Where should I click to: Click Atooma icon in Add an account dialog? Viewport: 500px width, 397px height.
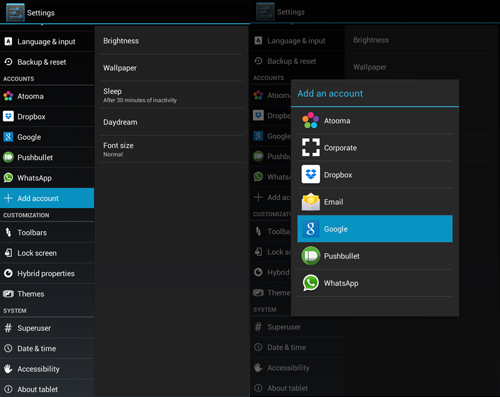point(311,120)
